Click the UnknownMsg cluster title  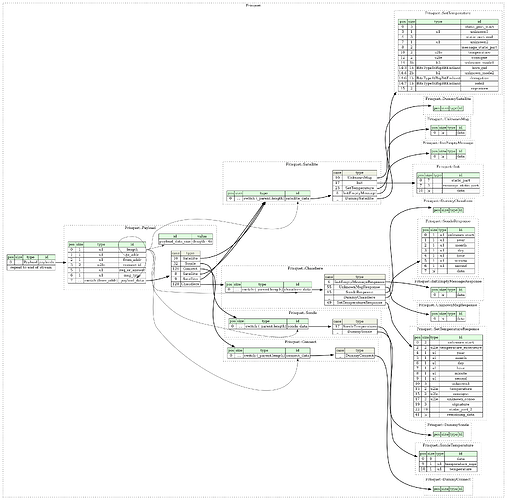click(448, 119)
